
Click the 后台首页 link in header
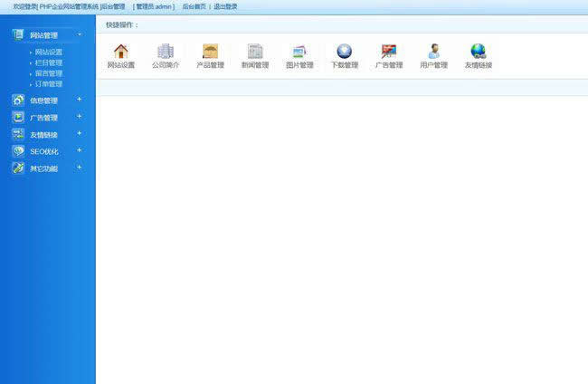(193, 6)
